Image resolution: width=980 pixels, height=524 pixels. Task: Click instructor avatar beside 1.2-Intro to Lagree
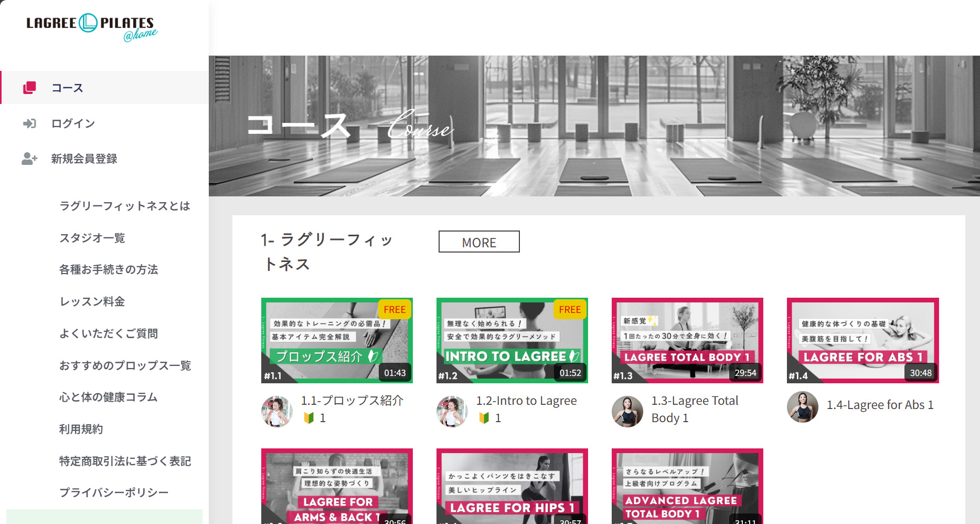(452, 411)
